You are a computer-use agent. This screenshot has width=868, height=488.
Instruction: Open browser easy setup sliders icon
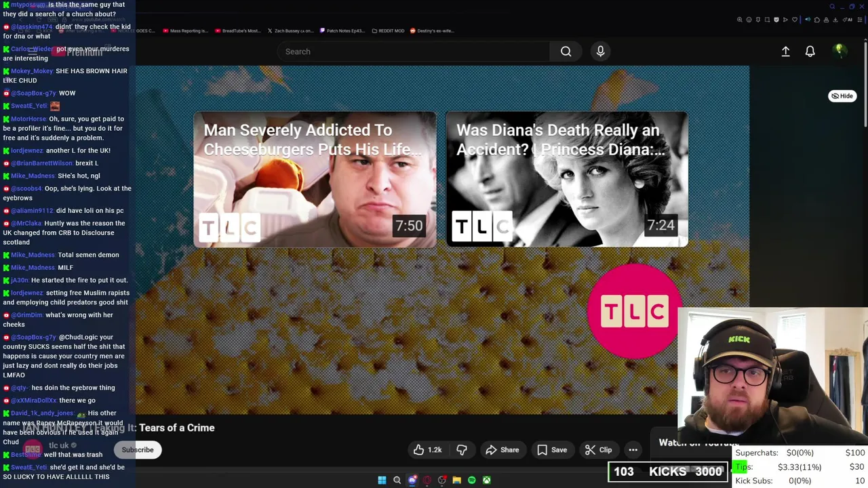(x=860, y=20)
